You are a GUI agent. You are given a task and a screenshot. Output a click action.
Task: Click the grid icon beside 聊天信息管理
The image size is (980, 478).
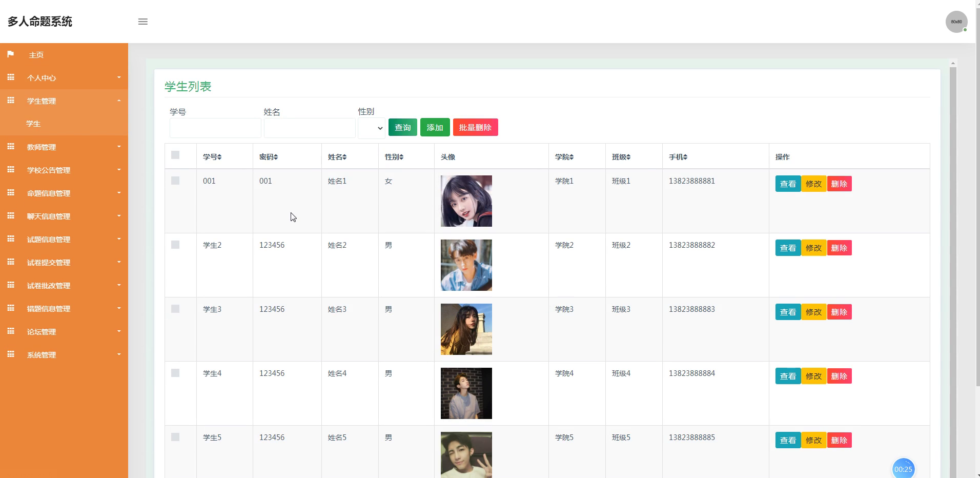pyautogui.click(x=11, y=216)
